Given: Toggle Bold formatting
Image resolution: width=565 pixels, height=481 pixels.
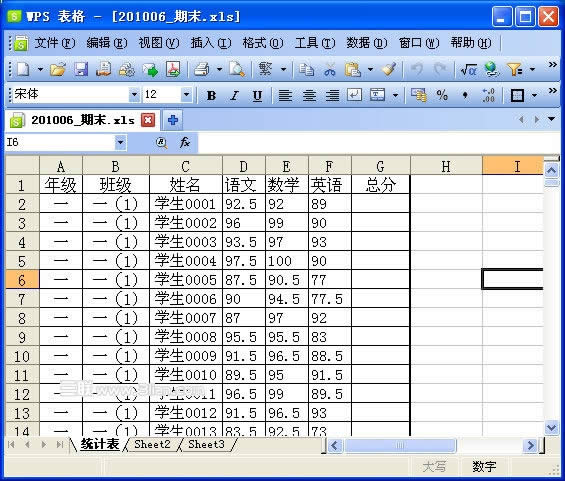Looking at the screenshot, I should pyautogui.click(x=211, y=95).
